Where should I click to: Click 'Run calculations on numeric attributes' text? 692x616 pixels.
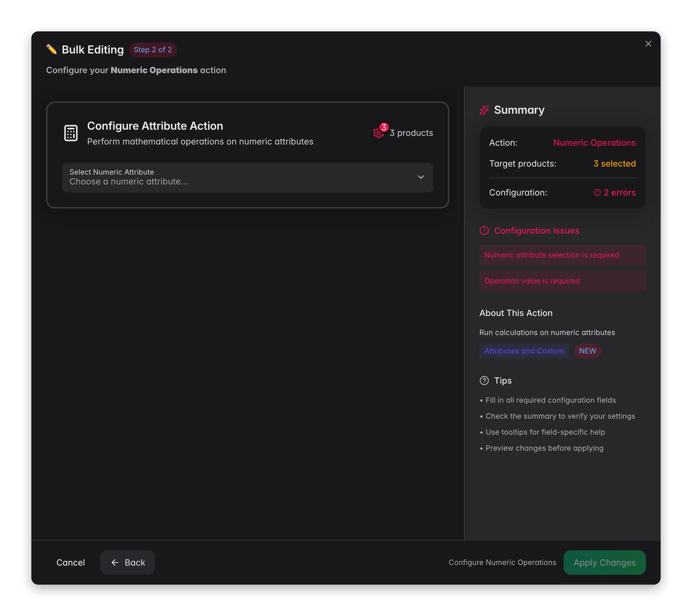tap(547, 333)
